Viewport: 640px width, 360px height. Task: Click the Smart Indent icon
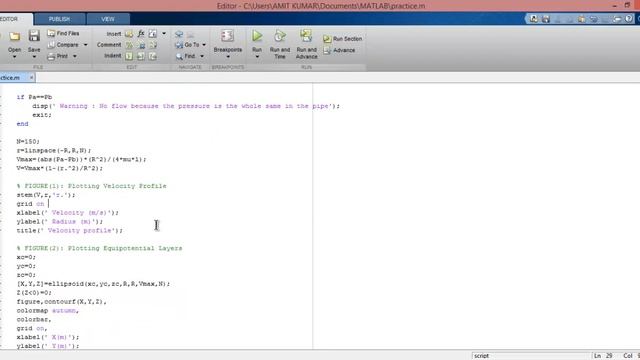pos(129,56)
